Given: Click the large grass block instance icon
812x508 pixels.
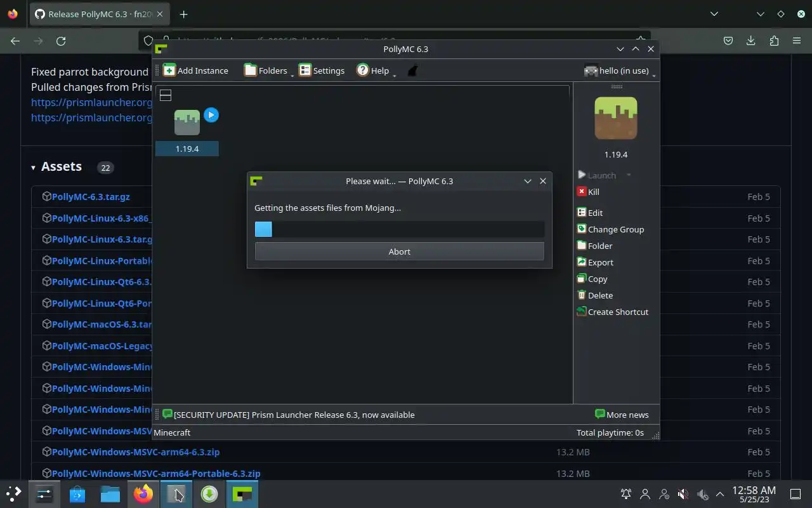Looking at the screenshot, I should (x=615, y=118).
